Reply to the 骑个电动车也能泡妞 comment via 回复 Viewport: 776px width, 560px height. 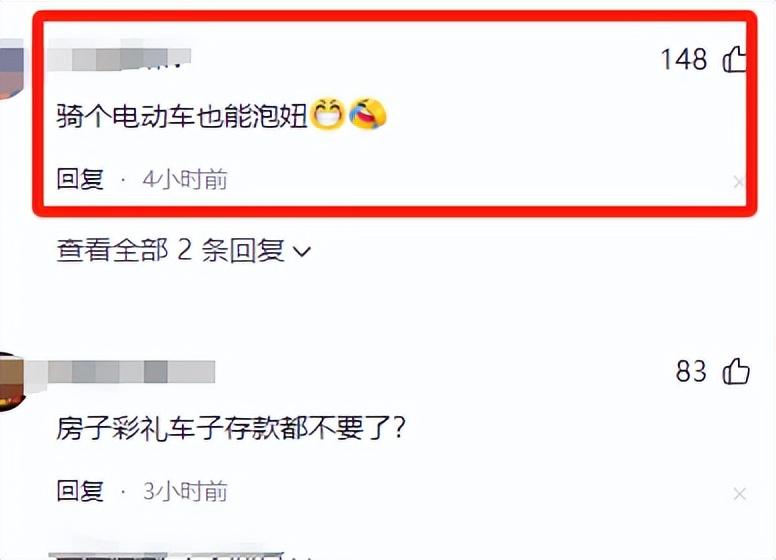click(80, 179)
